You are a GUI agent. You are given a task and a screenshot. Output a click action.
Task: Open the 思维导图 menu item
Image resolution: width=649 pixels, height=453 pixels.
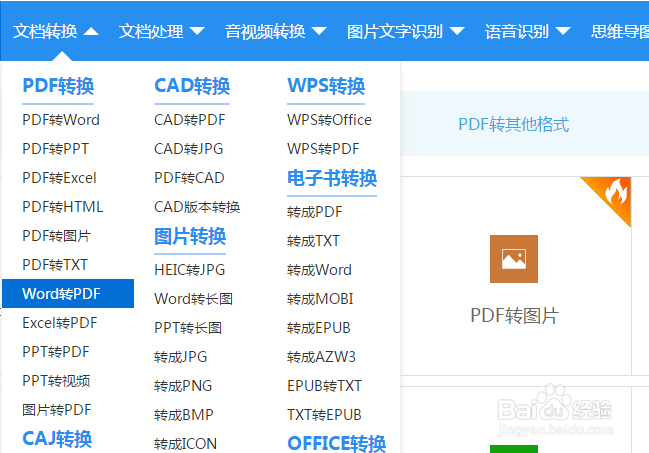620,31
